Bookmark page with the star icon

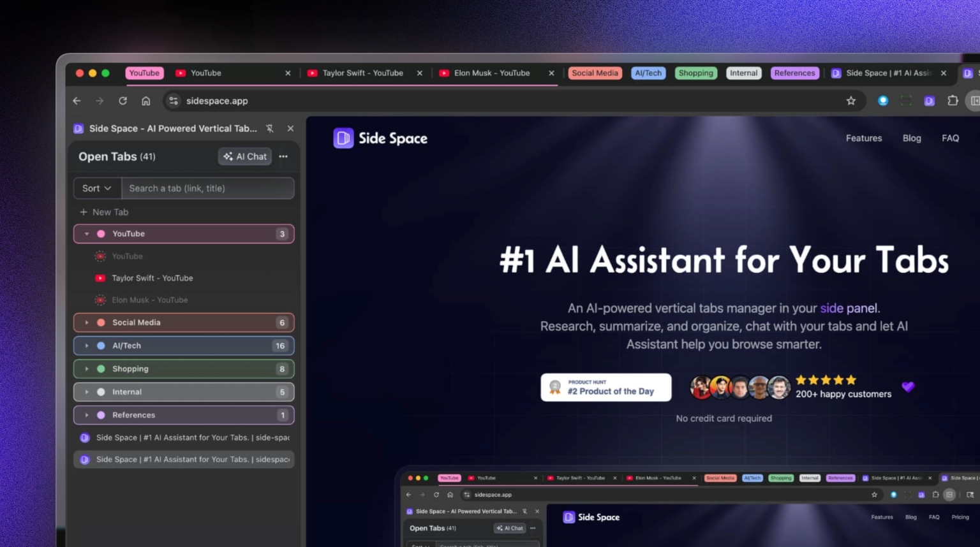click(850, 101)
